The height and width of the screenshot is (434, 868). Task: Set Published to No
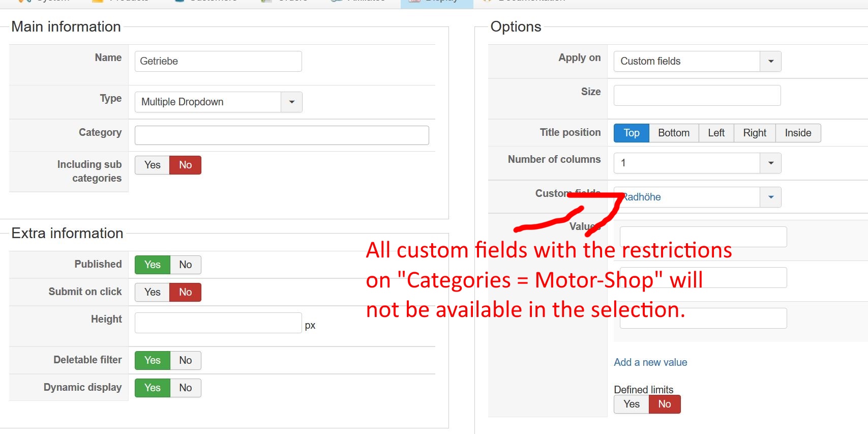[x=185, y=265]
